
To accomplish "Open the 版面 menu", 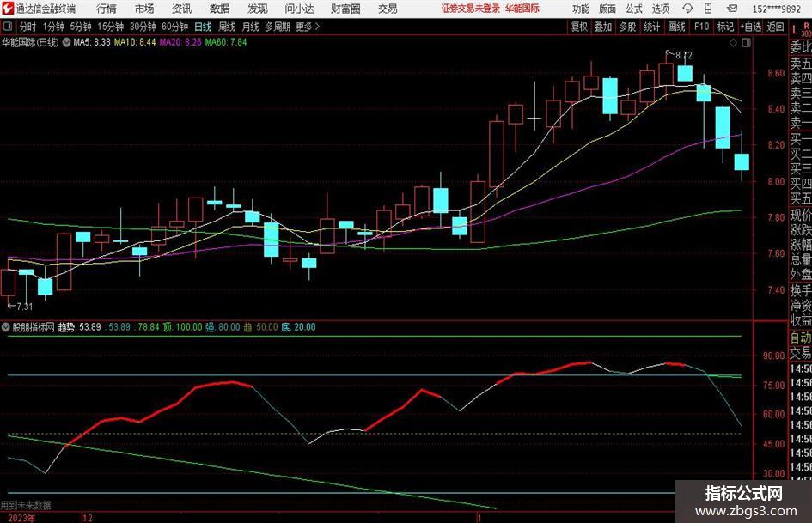I will pyautogui.click(x=607, y=9).
